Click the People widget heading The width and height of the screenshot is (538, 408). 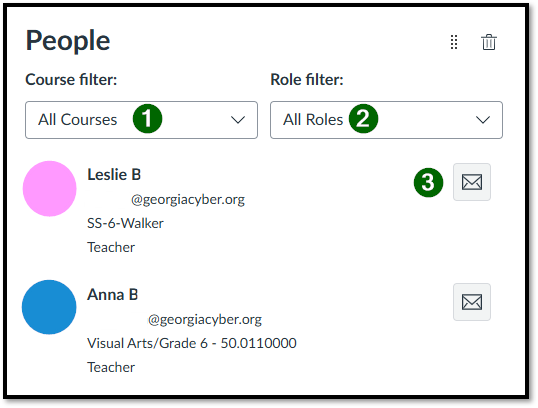pyautogui.click(x=68, y=41)
